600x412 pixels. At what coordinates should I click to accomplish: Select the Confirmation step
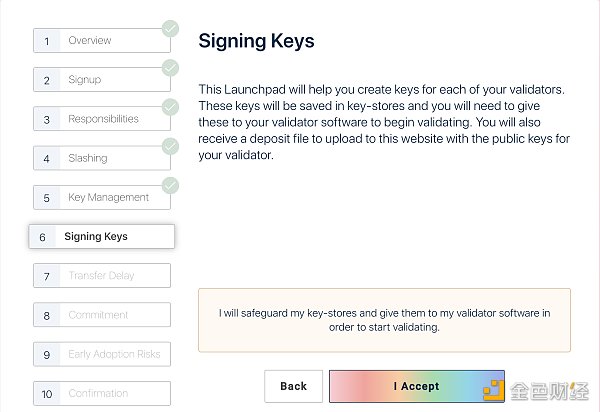click(x=102, y=394)
